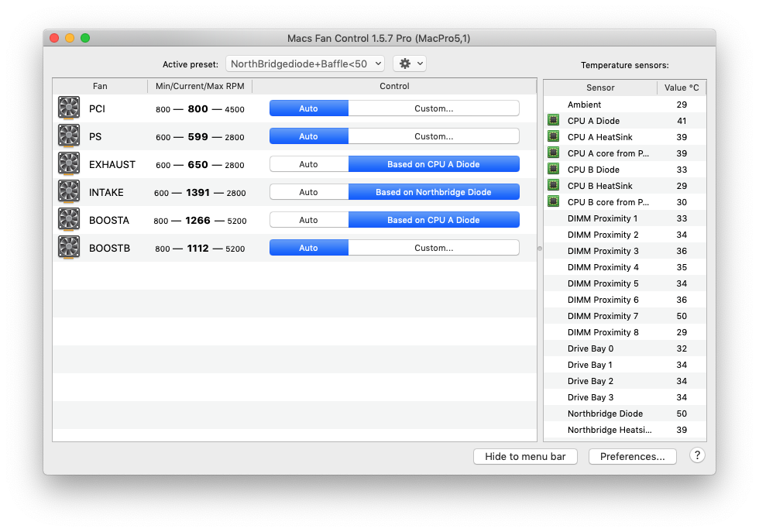Click the INTAKE fan icon
This screenshot has width=759, height=532.
pos(69,191)
